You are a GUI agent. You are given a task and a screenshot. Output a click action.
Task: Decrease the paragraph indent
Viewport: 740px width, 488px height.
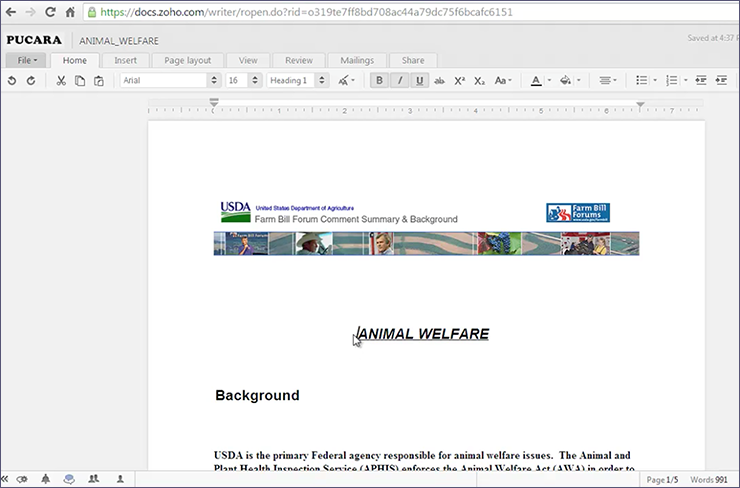[700, 80]
